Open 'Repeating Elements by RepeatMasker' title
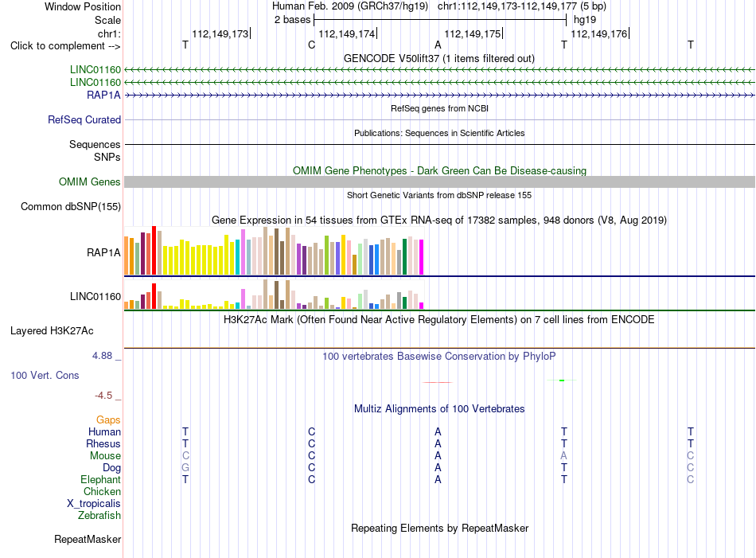The height and width of the screenshot is (558, 756). click(x=439, y=529)
